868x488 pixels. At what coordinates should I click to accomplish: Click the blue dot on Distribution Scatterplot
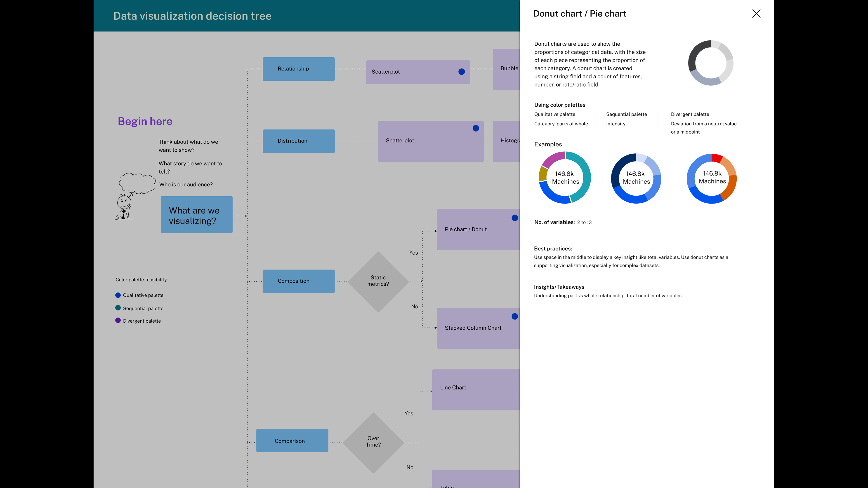click(475, 128)
